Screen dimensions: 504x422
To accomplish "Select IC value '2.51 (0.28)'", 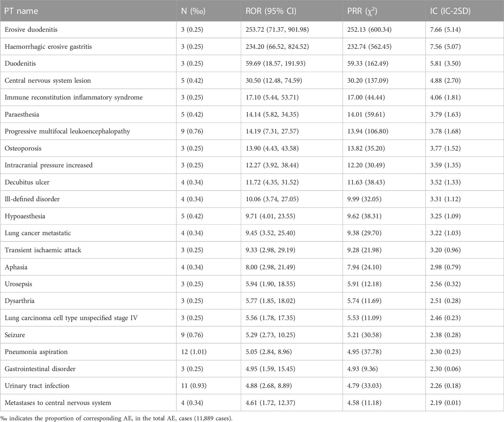I will (x=445, y=301).
